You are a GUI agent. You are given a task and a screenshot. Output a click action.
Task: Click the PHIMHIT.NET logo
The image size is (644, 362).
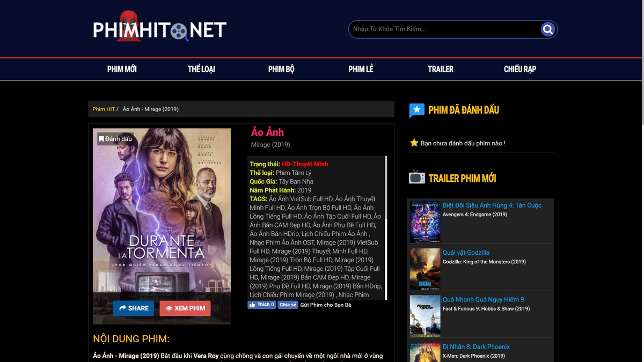pos(159,27)
